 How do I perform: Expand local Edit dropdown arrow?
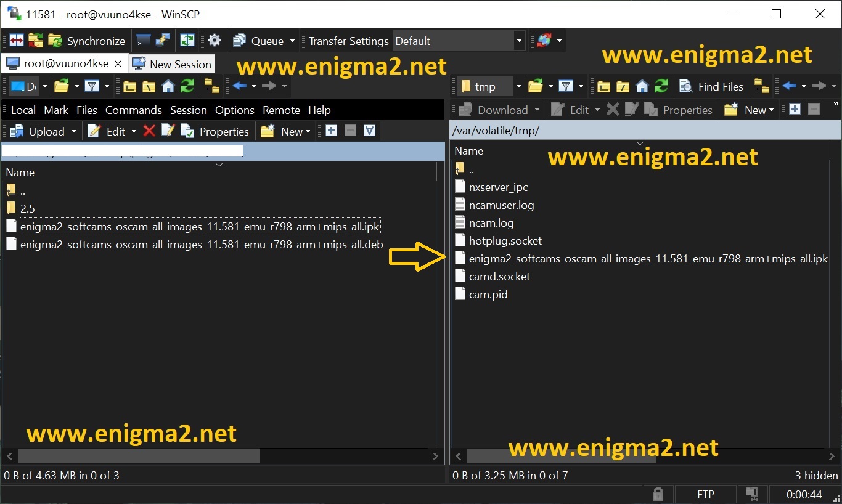coord(134,131)
